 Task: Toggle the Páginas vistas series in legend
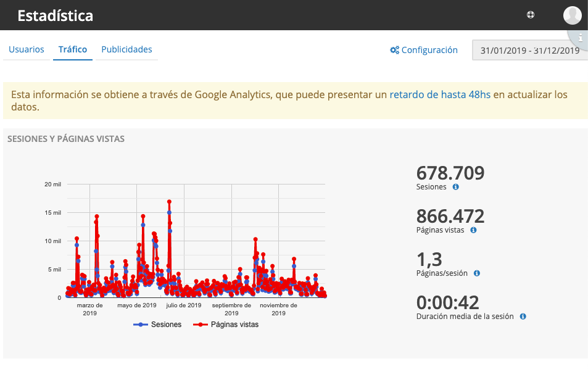pyautogui.click(x=226, y=325)
